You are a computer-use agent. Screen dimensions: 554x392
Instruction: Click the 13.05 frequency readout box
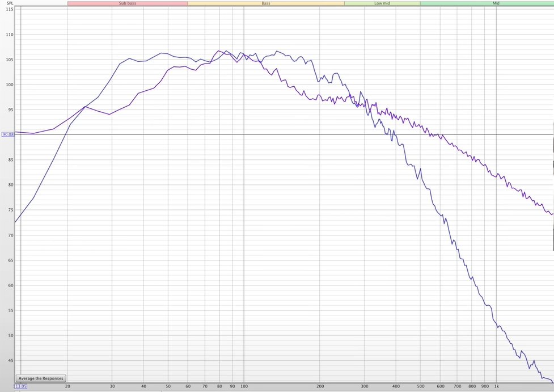20,386
